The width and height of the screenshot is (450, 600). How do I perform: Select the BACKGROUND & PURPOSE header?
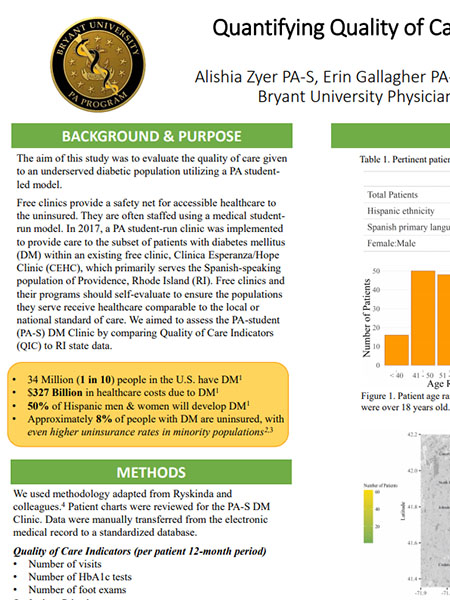(x=152, y=135)
